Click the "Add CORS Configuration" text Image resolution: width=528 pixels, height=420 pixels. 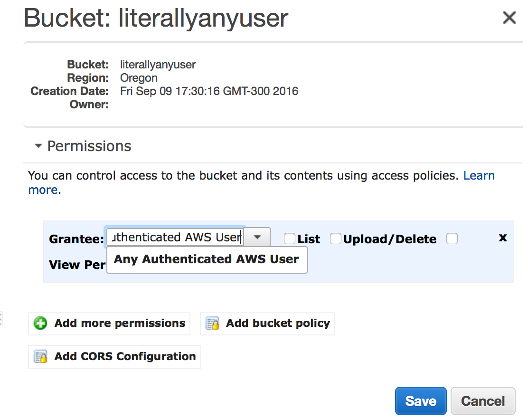125,357
